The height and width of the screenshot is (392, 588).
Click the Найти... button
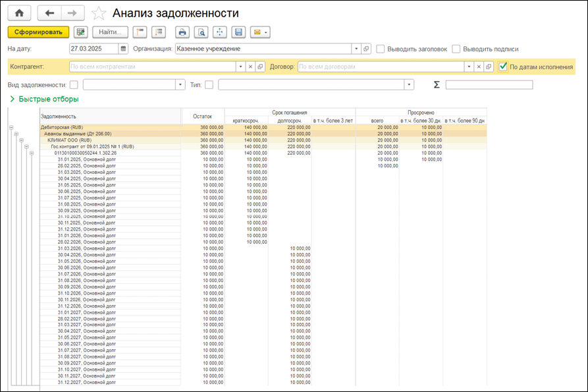(110, 32)
